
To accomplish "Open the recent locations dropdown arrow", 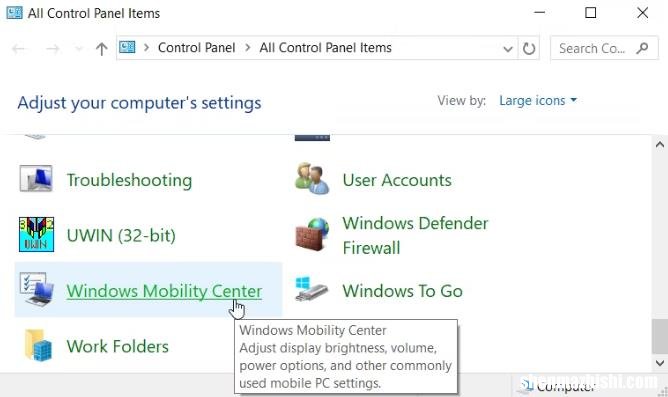I will tap(78, 49).
